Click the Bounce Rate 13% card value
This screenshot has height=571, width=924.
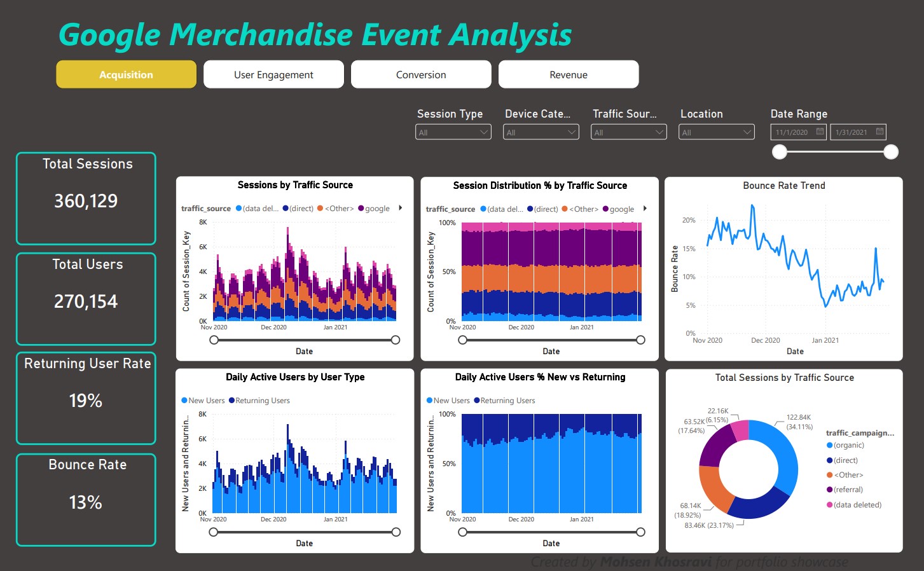pos(86,502)
